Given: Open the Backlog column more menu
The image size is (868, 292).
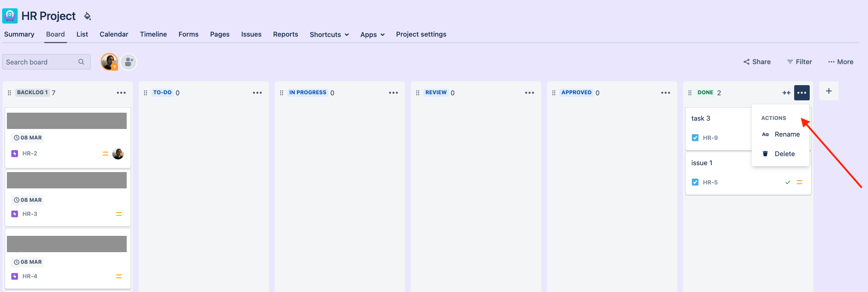Looking at the screenshot, I should click(x=121, y=93).
